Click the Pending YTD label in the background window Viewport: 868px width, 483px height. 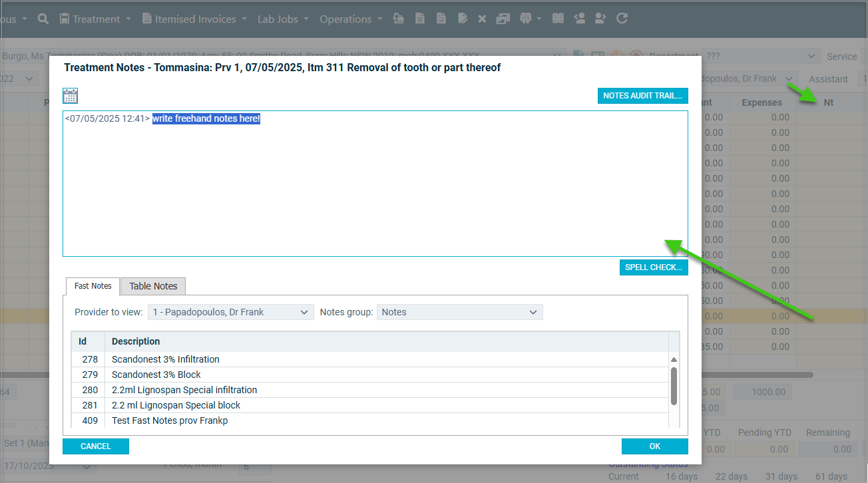(x=764, y=432)
